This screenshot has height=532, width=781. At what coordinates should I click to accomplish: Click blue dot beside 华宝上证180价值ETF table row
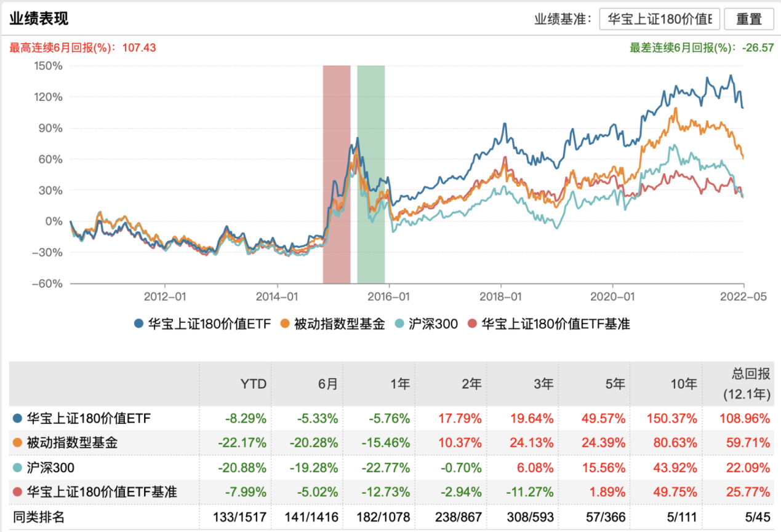[x=17, y=419]
